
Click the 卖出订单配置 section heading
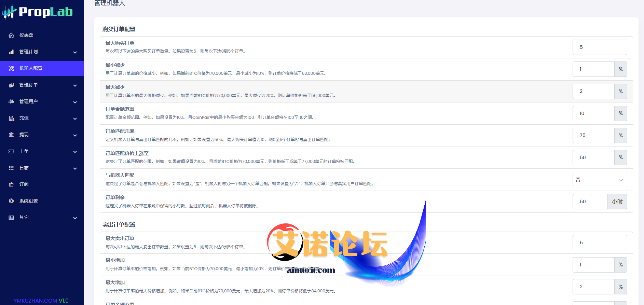(x=119, y=224)
